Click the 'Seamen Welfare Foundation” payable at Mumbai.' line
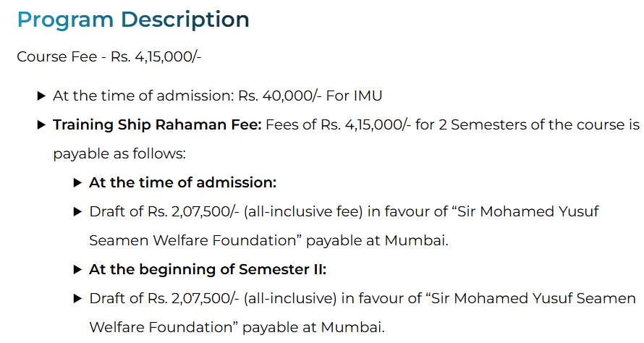Image resolution: width=644 pixels, height=343 pixels. [x=268, y=240]
